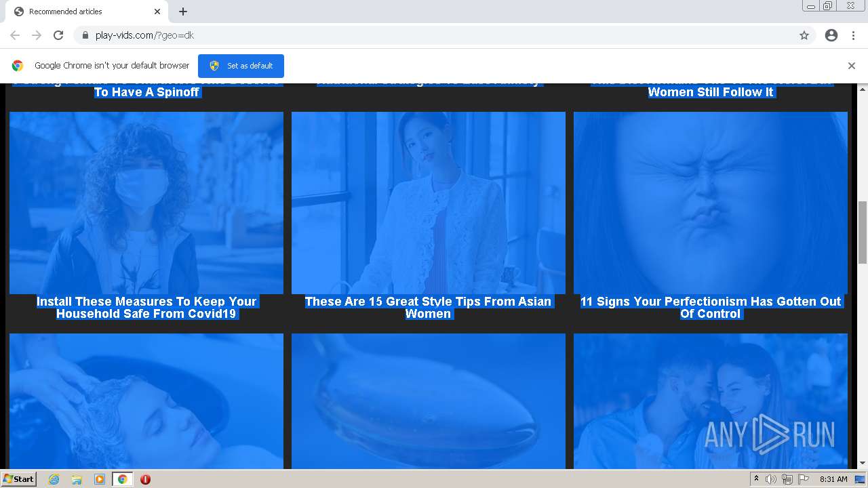Close the Recommended articles tab

[x=157, y=12]
